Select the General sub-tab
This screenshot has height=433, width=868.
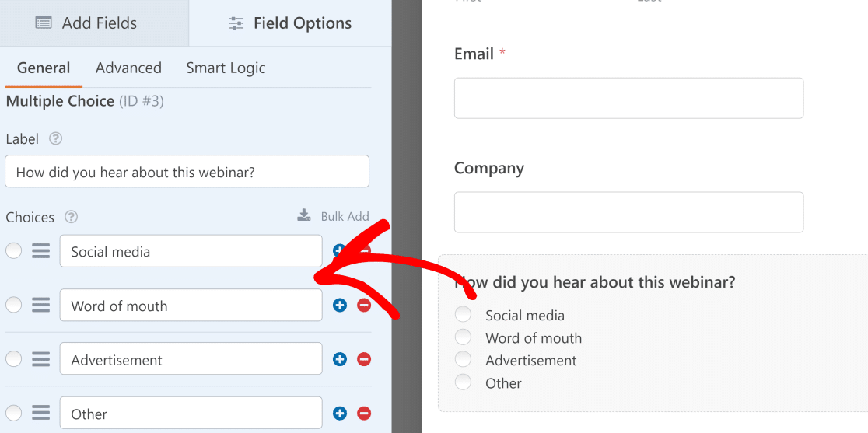tap(44, 68)
